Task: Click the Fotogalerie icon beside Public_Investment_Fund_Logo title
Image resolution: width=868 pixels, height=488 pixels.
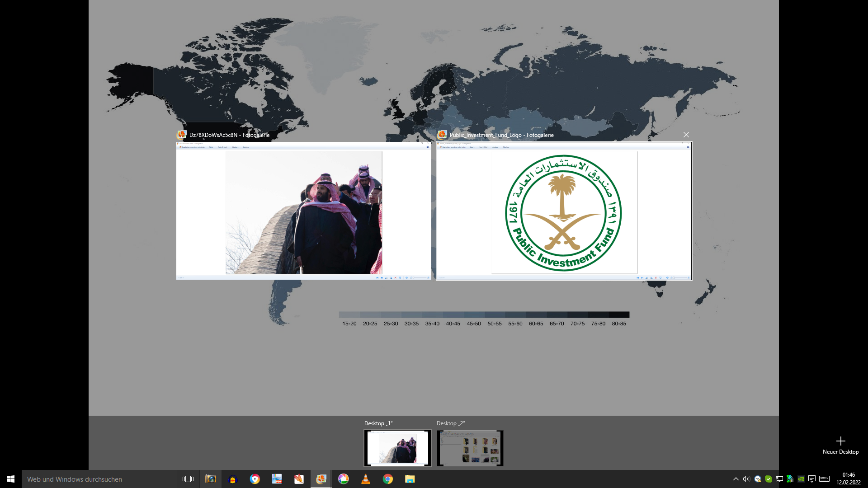Action: tap(442, 135)
